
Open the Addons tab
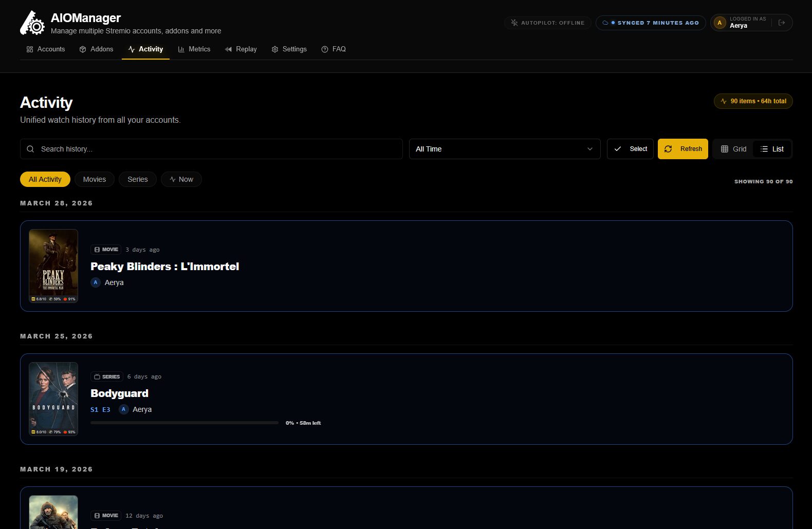pyautogui.click(x=96, y=49)
